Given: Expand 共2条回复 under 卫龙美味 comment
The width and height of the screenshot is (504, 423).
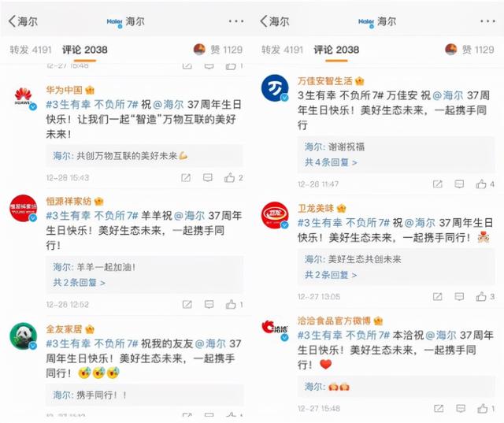Looking at the screenshot, I should pyautogui.click(x=331, y=275).
